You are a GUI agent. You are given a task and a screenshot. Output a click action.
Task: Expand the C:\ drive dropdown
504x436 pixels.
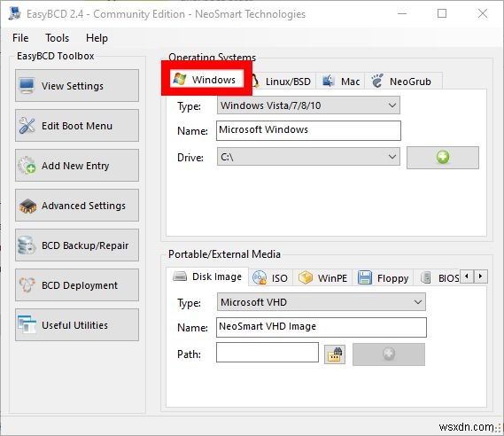pyautogui.click(x=308, y=157)
